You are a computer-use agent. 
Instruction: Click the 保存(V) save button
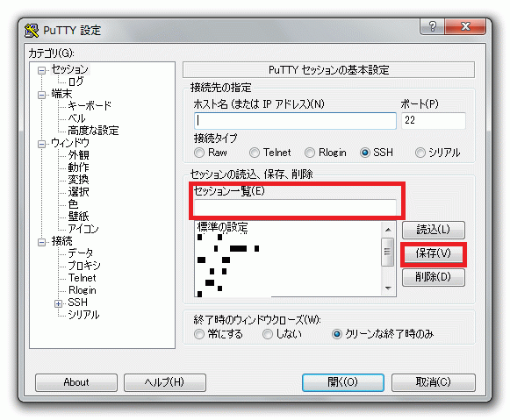click(x=434, y=253)
